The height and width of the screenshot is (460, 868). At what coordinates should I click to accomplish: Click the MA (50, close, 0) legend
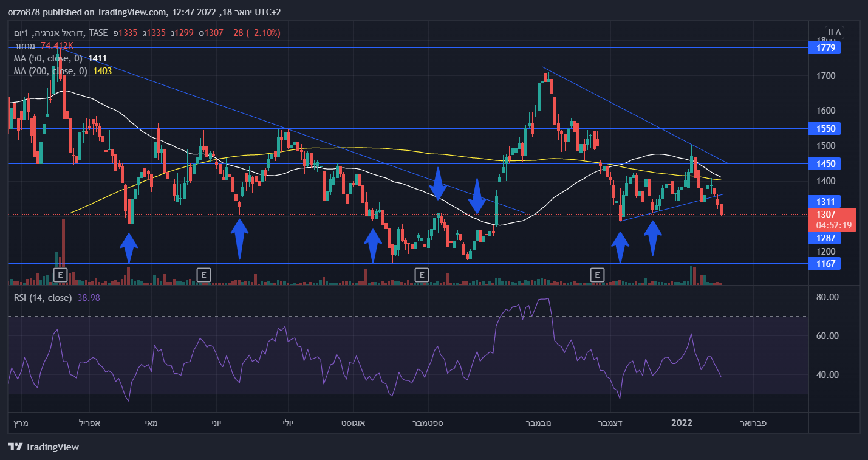tap(48, 58)
